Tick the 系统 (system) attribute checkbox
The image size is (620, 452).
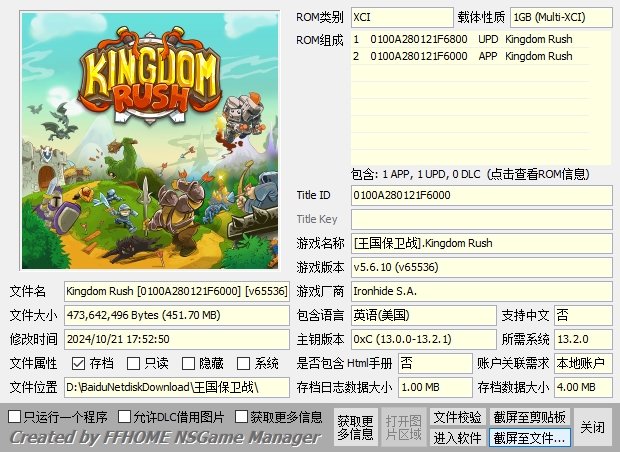243,364
